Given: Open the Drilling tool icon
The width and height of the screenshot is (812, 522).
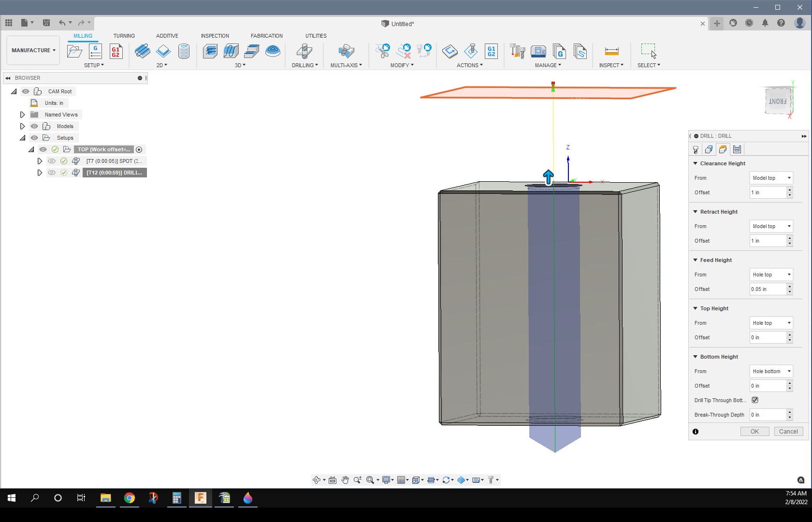Looking at the screenshot, I should [304, 51].
